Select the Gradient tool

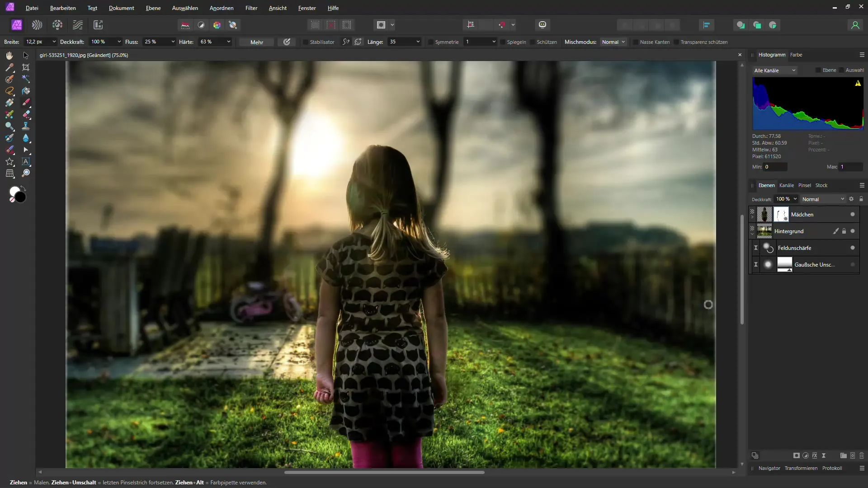9,103
